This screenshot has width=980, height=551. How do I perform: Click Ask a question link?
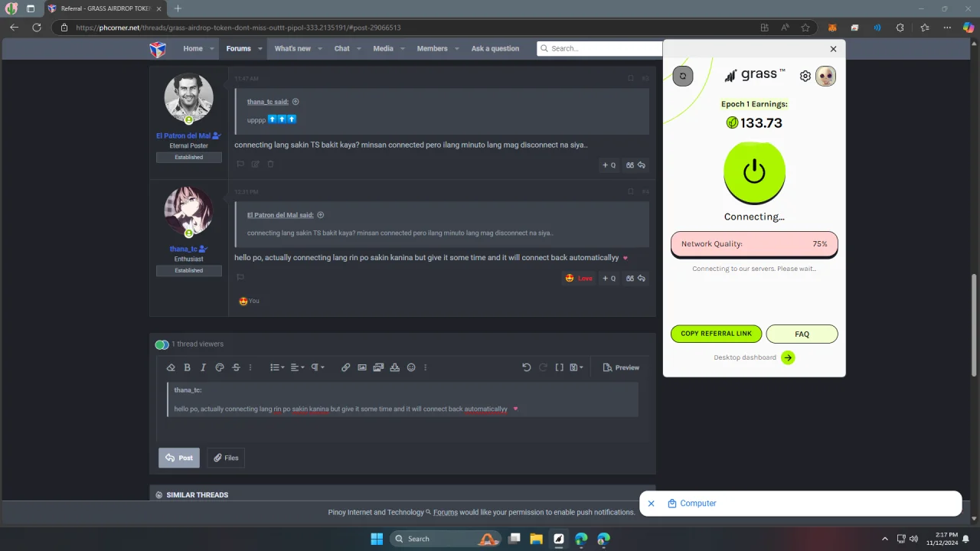tap(495, 48)
